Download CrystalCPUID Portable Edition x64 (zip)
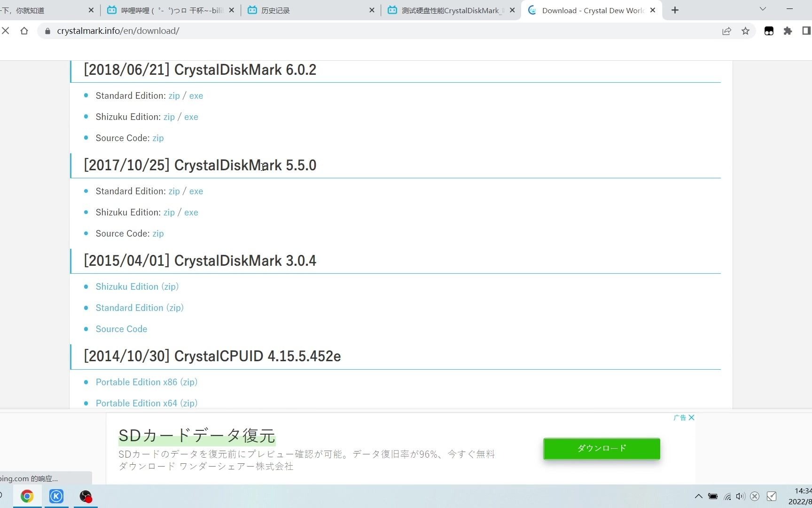The width and height of the screenshot is (812, 508). click(x=147, y=403)
